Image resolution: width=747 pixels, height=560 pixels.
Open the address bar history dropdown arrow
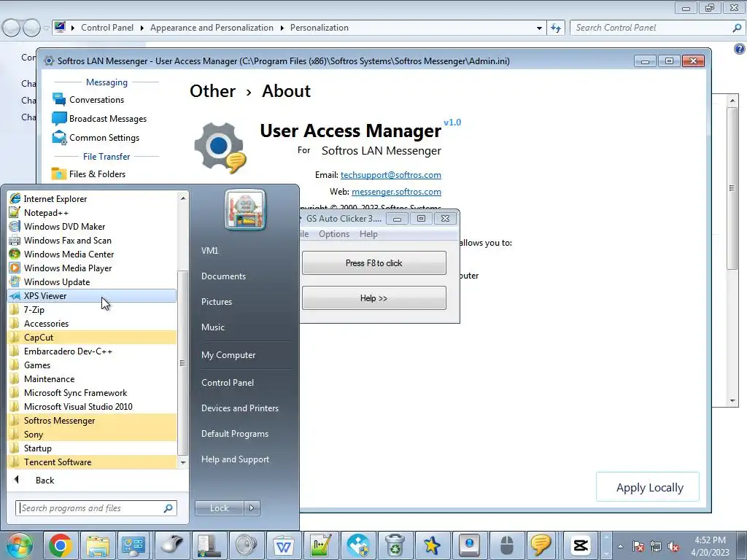tap(539, 28)
